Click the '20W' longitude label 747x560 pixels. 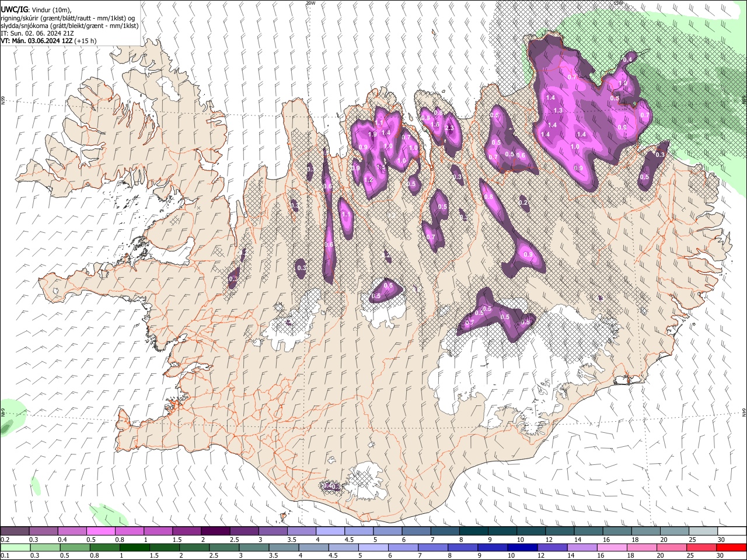310,3
